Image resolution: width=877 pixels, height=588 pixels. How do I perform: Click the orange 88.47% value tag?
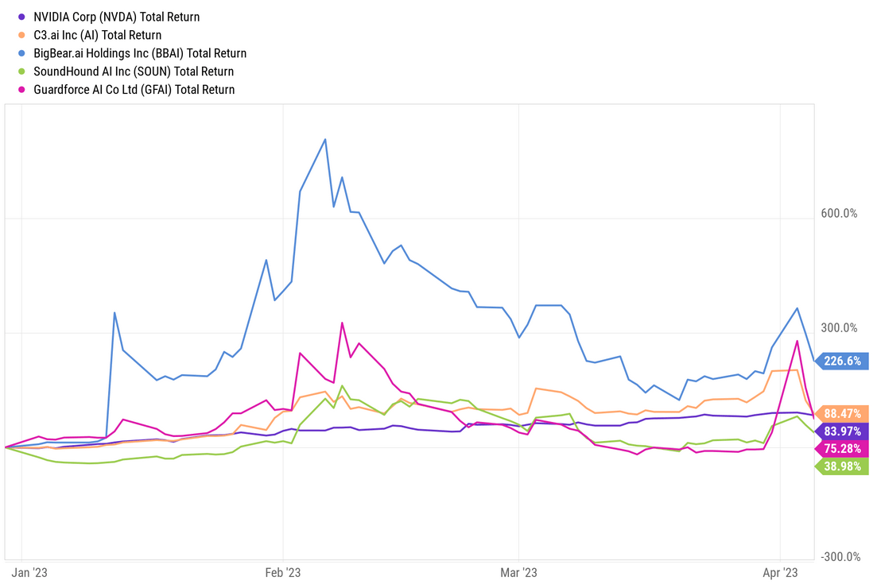pos(842,413)
